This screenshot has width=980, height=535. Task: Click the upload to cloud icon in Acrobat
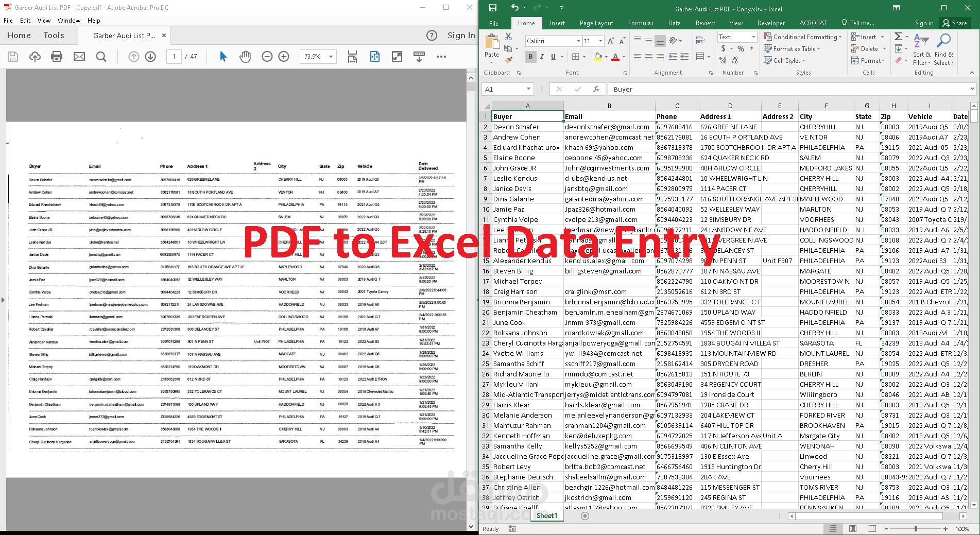[x=35, y=57]
